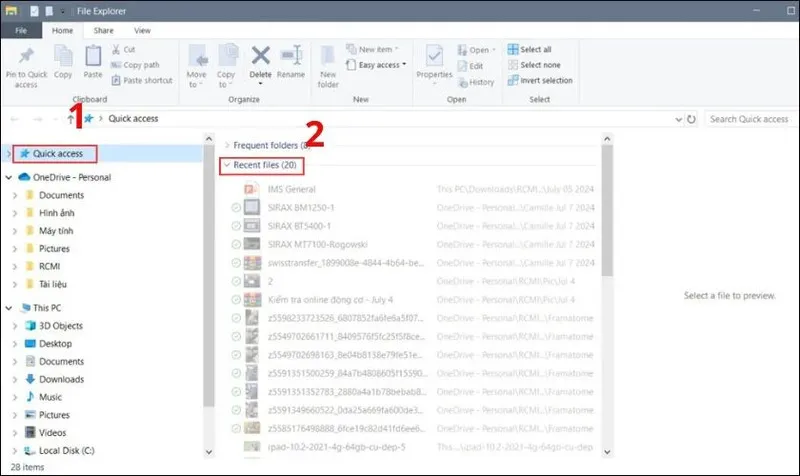Click the Refresh button in address bar
Image resolution: width=800 pixels, height=476 pixels.
(x=691, y=119)
